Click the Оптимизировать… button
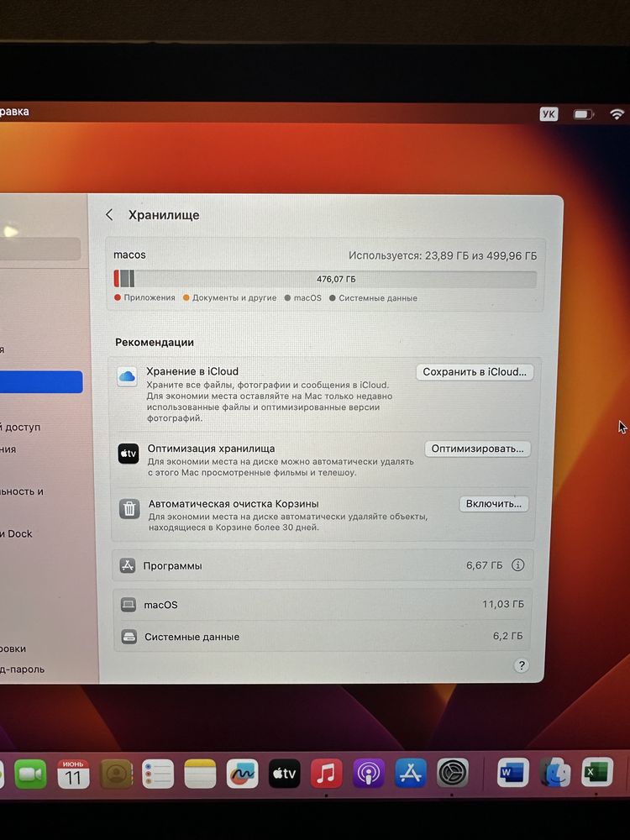 click(x=478, y=449)
